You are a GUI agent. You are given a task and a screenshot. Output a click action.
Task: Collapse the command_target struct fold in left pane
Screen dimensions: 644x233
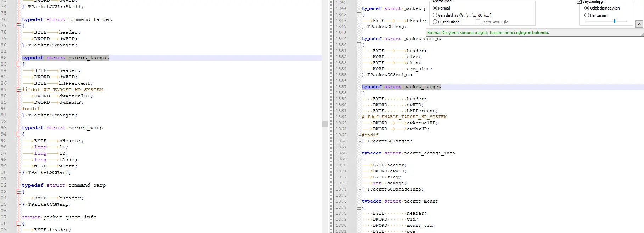(x=19, y=26)
